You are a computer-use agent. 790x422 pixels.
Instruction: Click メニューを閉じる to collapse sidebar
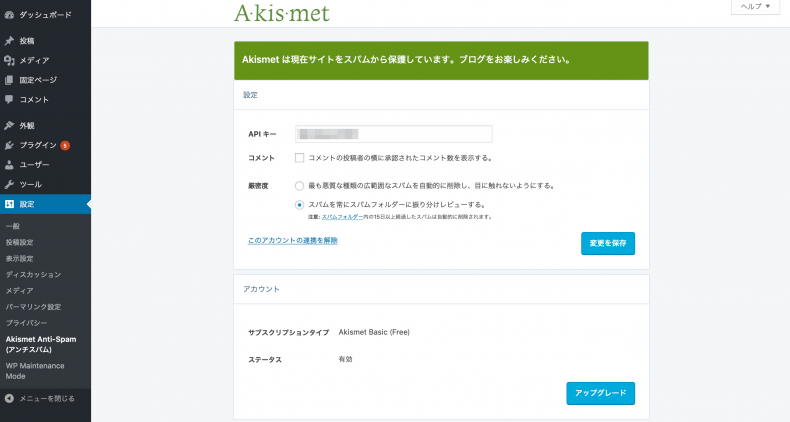[46, 398]
